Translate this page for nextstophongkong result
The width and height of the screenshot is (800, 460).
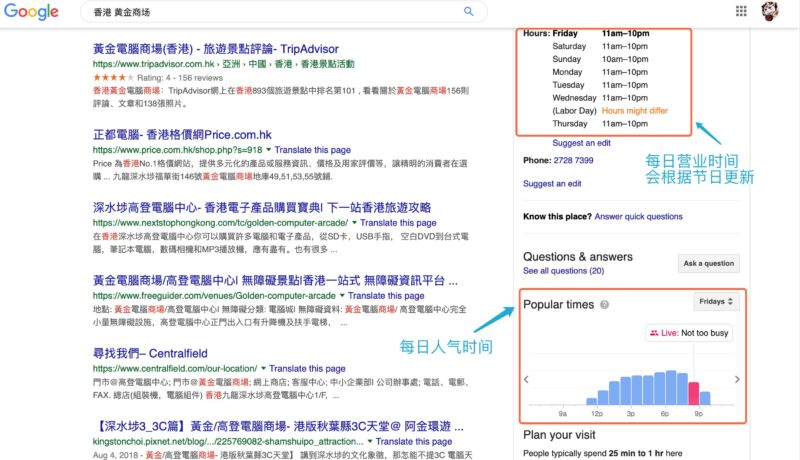pos(398,223)
